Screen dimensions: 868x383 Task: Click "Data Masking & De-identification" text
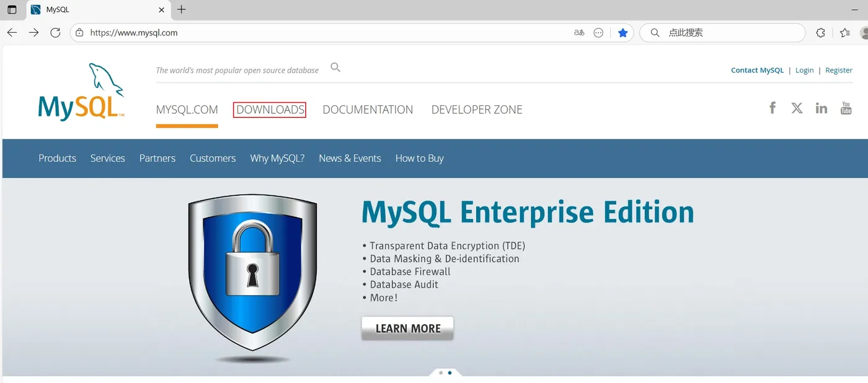pos(445,258)
